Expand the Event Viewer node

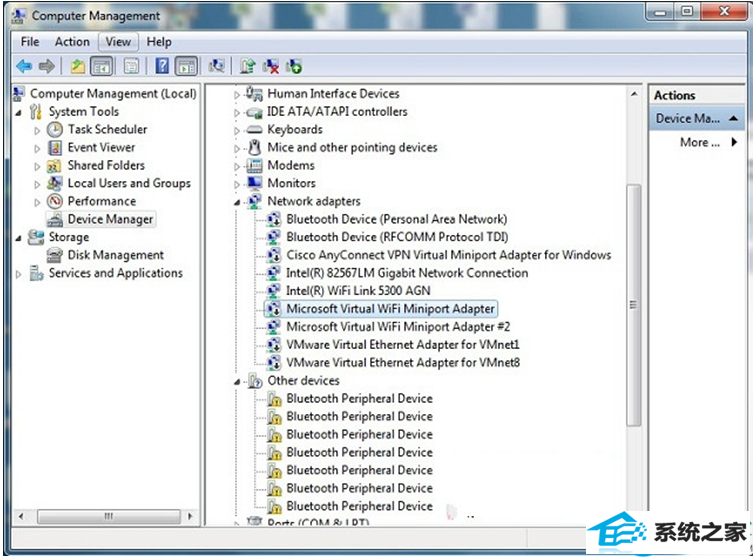pyautogui.click(x=37, y=149)
